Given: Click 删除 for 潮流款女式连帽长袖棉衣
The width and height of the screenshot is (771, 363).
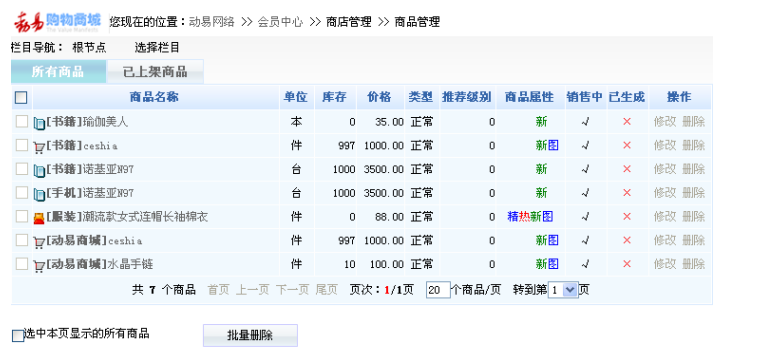Looking at the screenshot, I should pyautogui.click(x=693, y=216).
